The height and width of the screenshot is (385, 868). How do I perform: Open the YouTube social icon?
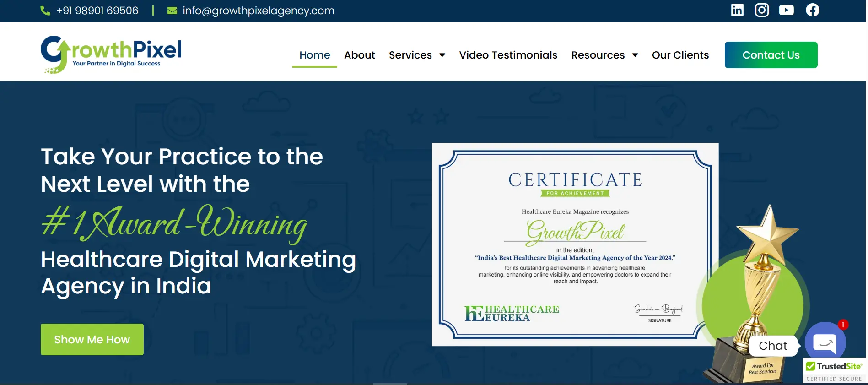[x=787, y=10]
